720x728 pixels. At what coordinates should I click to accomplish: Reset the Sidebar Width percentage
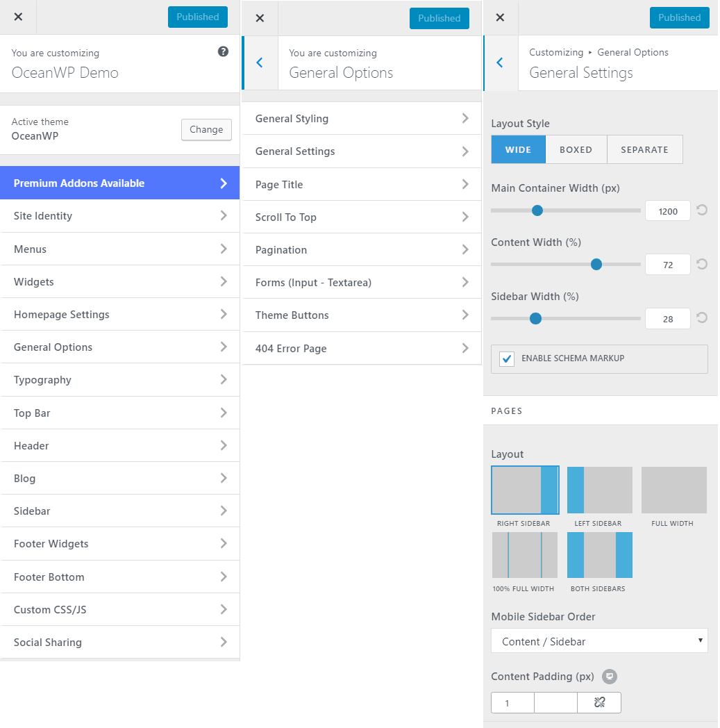(701, 318)
